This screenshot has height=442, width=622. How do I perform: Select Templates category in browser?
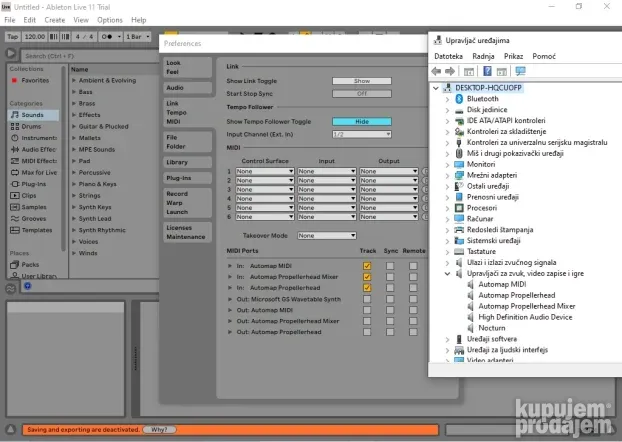(x=33, y=230)
